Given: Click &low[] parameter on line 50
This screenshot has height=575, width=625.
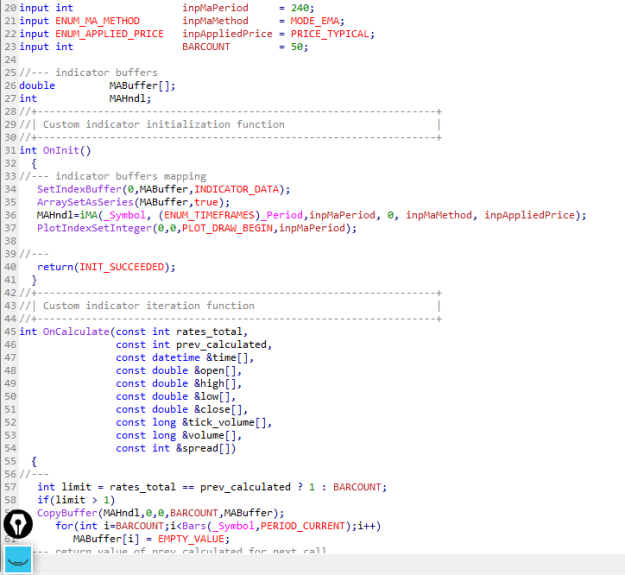Looking at the screenshot, I should [212, 396].
